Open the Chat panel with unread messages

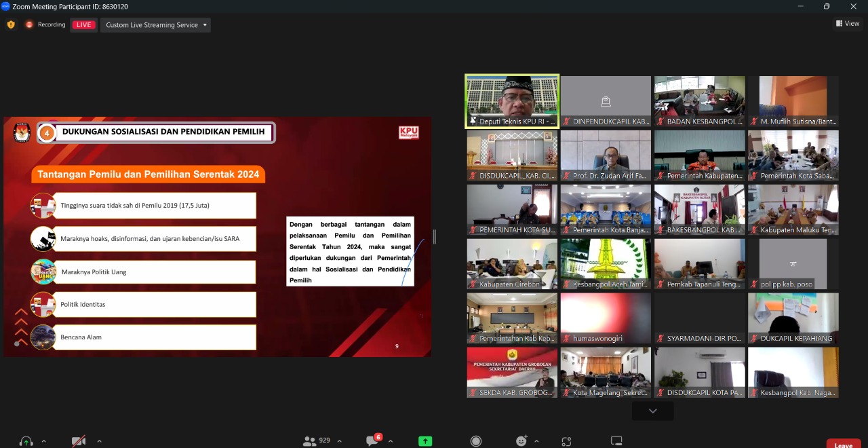coord(372,441)
